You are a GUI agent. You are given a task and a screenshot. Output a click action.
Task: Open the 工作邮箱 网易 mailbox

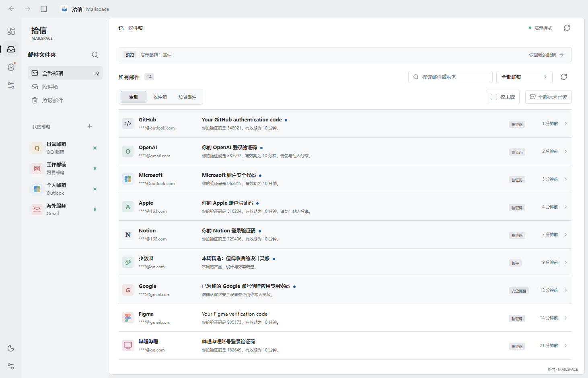65,168
